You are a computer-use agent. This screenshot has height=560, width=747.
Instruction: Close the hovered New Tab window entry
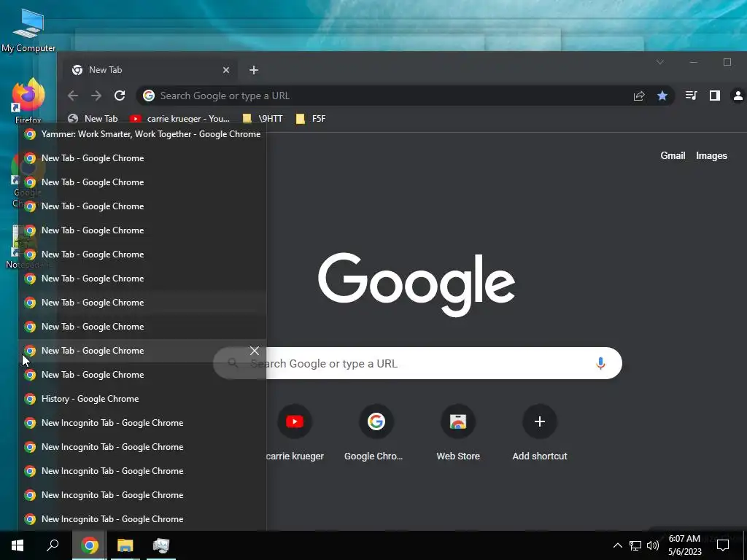(x=255, y=351)
